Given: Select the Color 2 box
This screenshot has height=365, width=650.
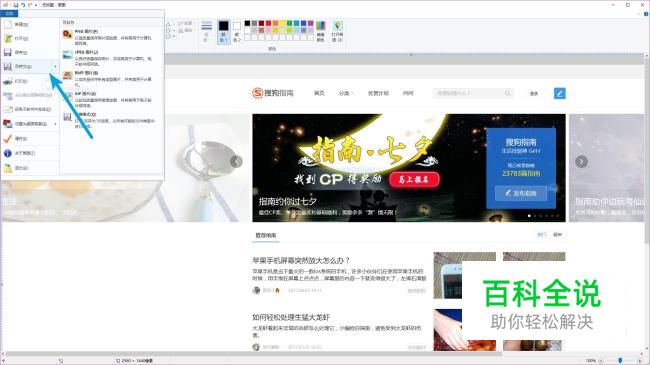Looking at the screenshot, I should point(237,32).
